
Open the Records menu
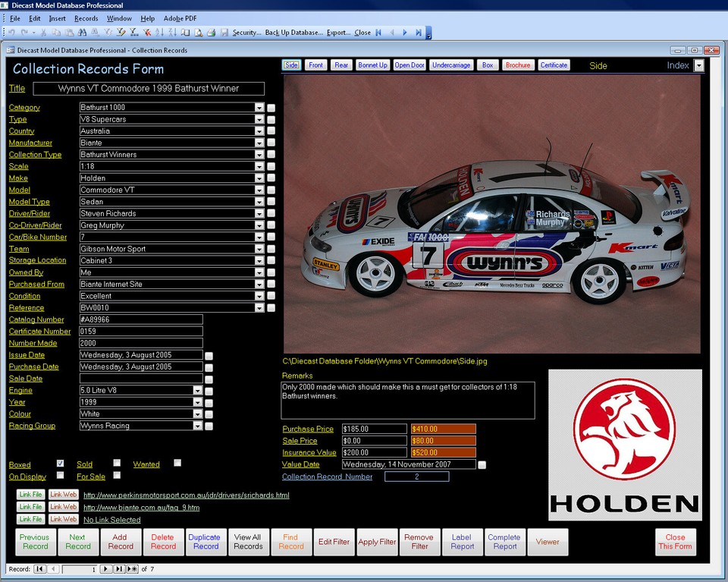pyautogui.click(x=86, y=18)
